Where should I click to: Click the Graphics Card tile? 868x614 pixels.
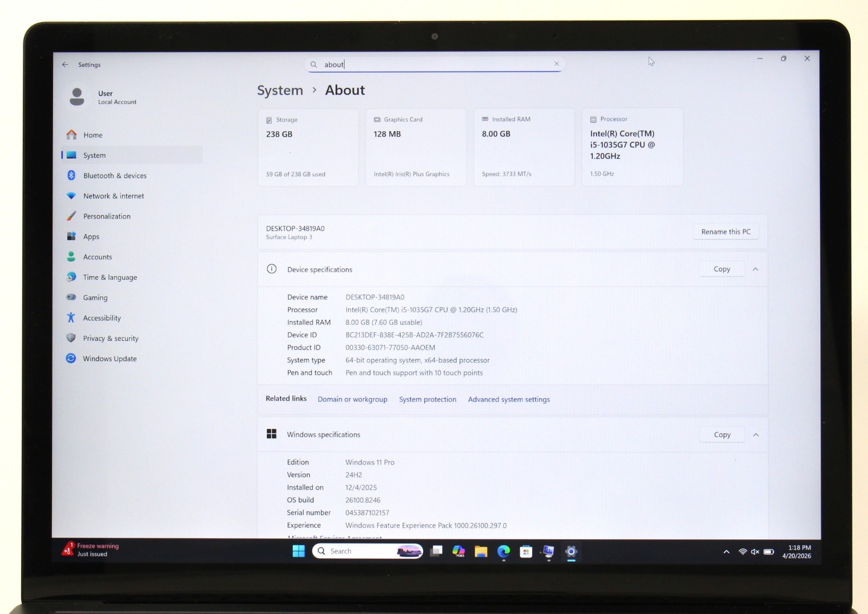click(x=416, y=147)
